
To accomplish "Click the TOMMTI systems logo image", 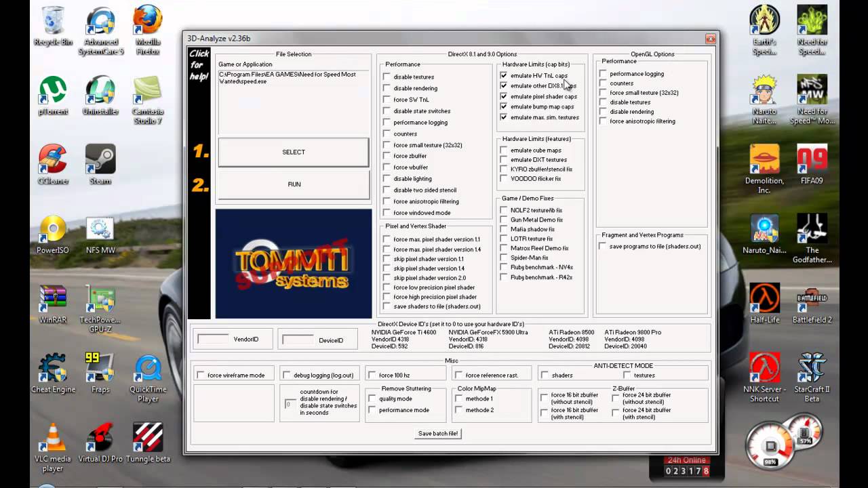I will 294,264.
